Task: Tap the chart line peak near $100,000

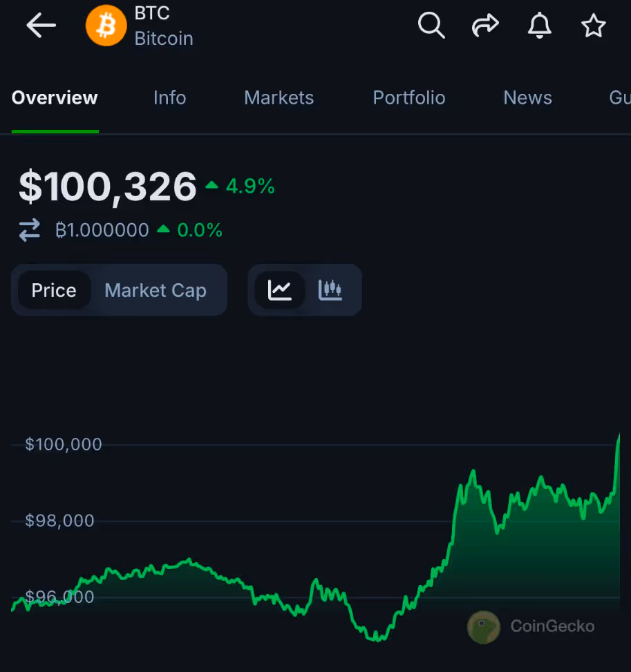Action: click(619, 436)
